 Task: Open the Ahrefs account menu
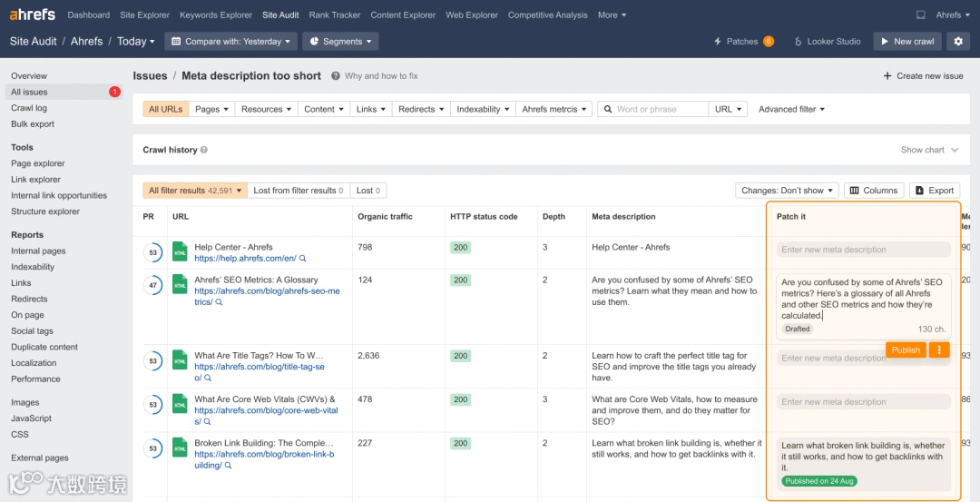953,15
